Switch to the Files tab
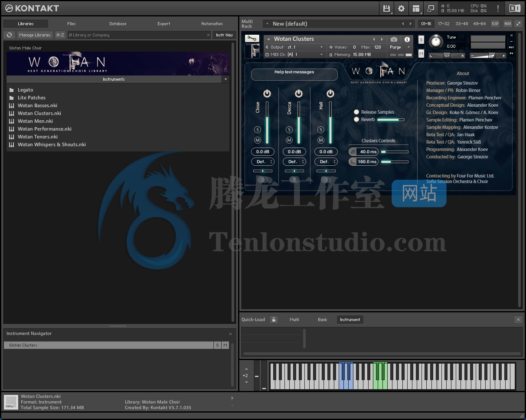 tap(72, 24)
